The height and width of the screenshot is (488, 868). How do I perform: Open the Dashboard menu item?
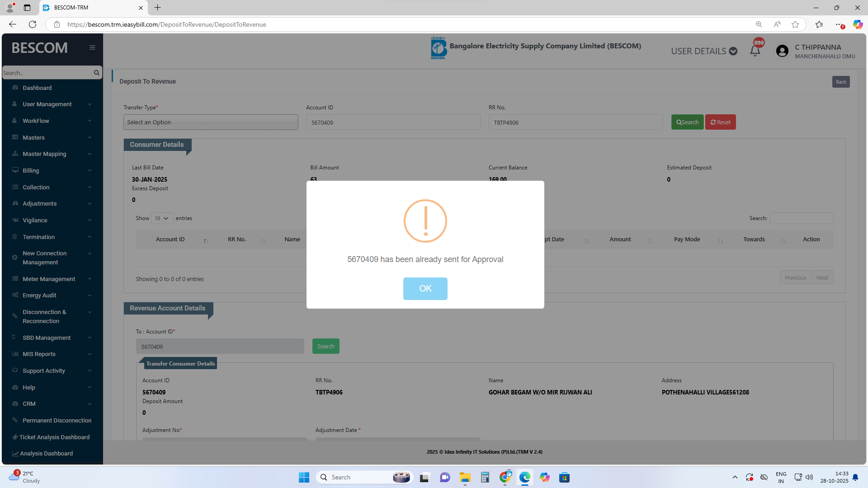tap(37, 88)
